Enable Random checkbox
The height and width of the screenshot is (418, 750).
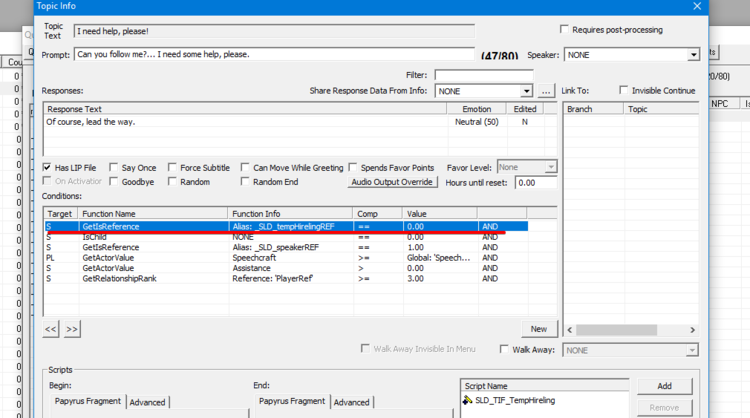(172, 181)
